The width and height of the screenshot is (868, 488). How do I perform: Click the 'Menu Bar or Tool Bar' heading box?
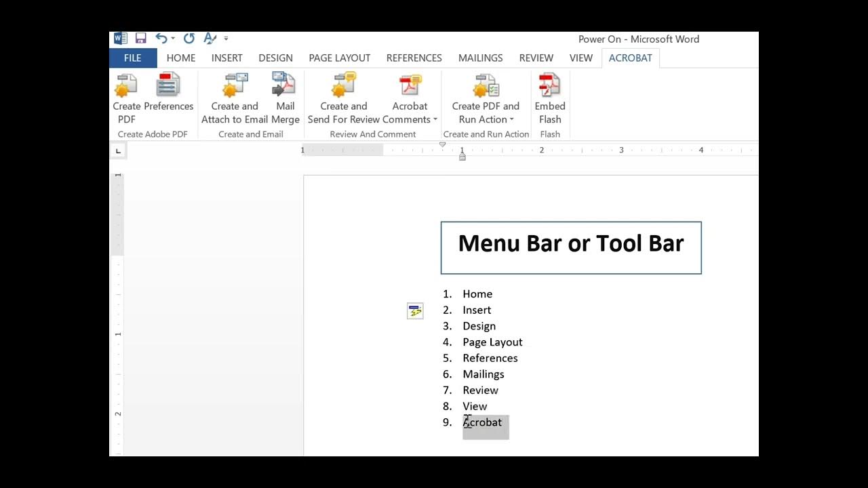pyautogui.click(x=571, y=247)
